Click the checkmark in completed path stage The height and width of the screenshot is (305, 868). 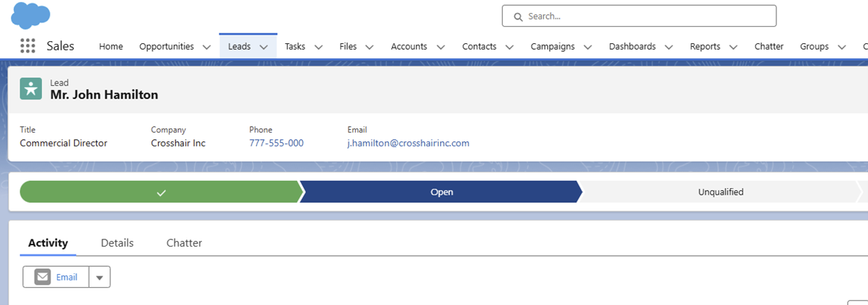161,193
